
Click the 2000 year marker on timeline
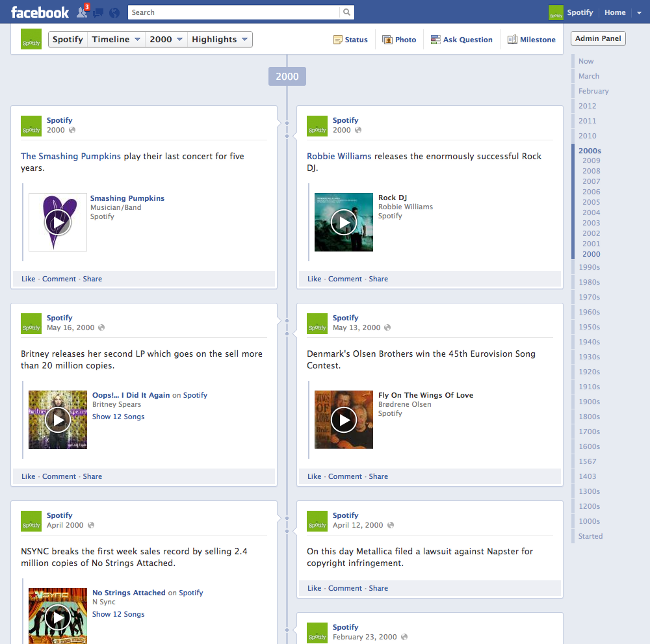click(287, 77)
